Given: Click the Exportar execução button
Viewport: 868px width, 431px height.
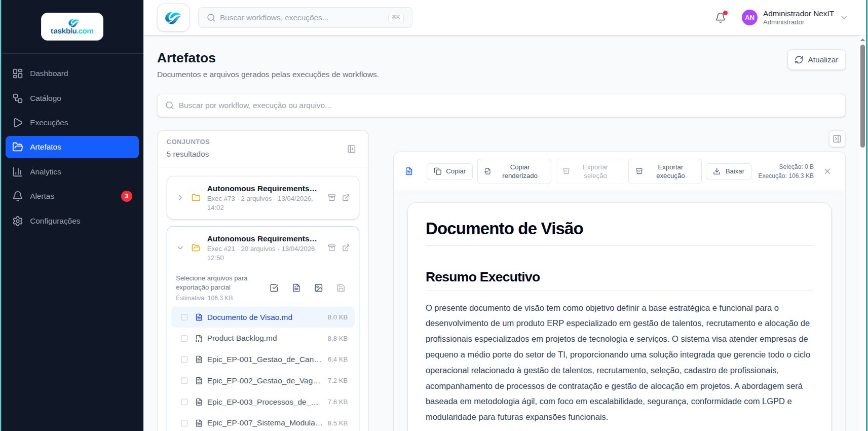Looking at the screenshot, I should 664,171.
